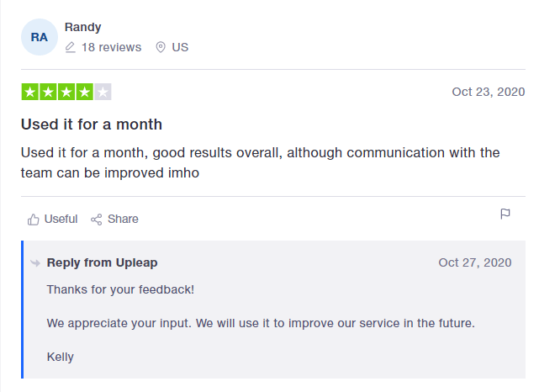Image resolution: width=539 pixels, height=392 pixels.
Task: Click the location pin icon
Action: pyautogui.click(x=161, y=47)
